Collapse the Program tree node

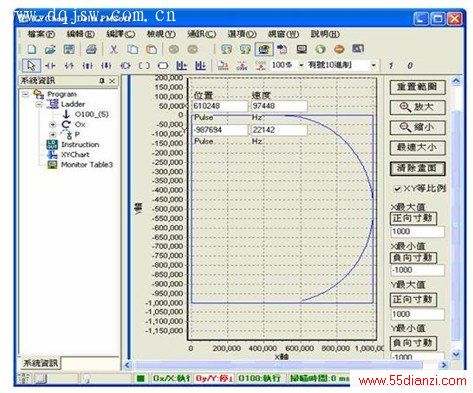coord(25,94)
